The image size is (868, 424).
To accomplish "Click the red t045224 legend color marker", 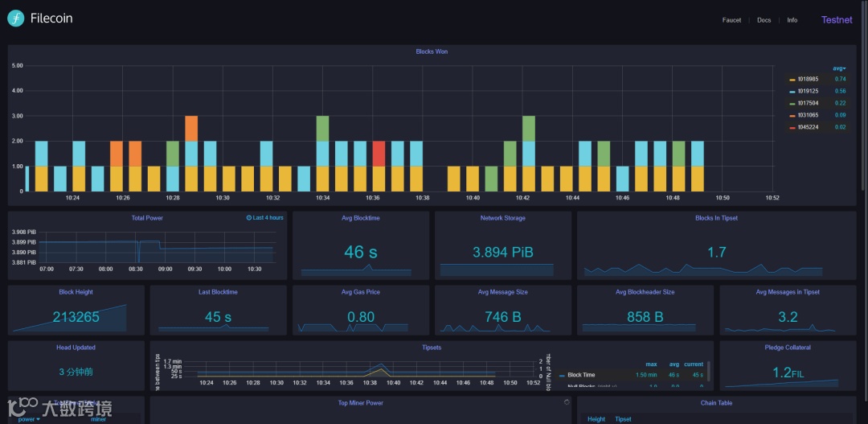I will click(792, 127).
